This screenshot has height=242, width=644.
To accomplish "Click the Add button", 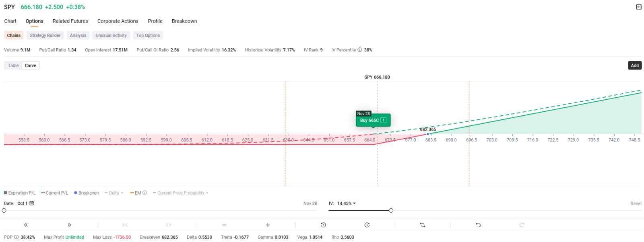I will pos(635,66).
